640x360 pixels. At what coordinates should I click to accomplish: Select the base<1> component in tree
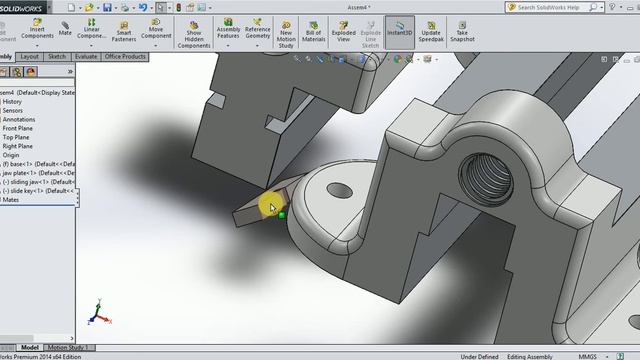(x=38, y=164)
